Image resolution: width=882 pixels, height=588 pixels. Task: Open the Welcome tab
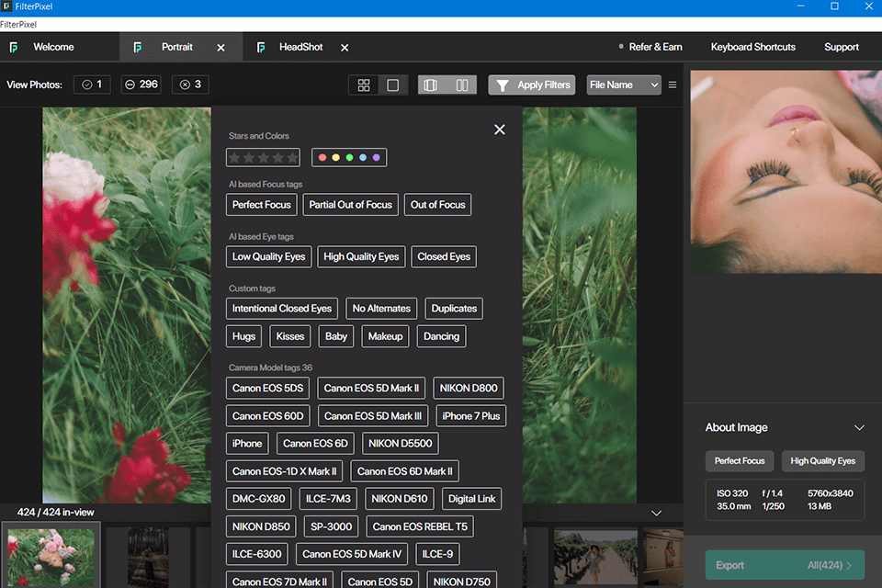coord(53,47)
